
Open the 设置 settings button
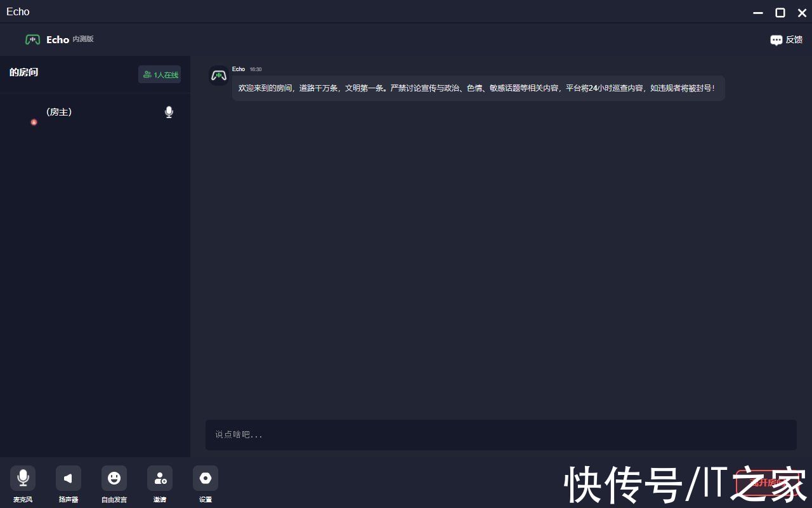(206, 478)
